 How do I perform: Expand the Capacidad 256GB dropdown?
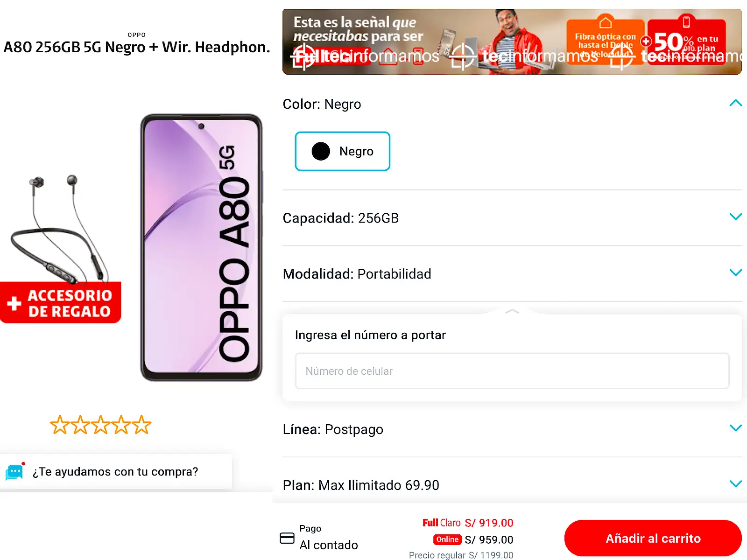click(x=512, y=218)
